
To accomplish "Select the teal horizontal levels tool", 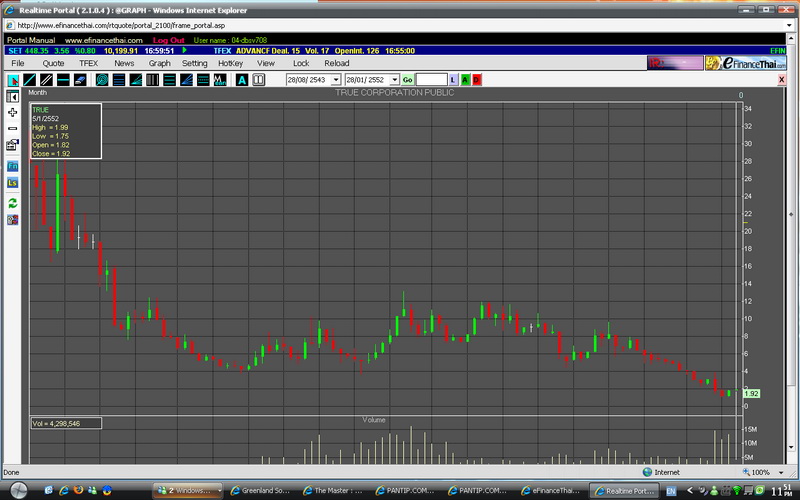I will (169, 80).
